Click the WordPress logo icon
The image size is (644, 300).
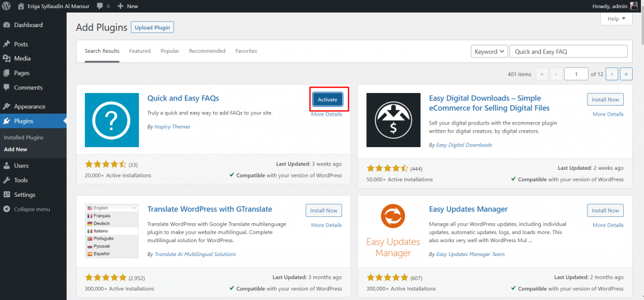tap(7, 6)
